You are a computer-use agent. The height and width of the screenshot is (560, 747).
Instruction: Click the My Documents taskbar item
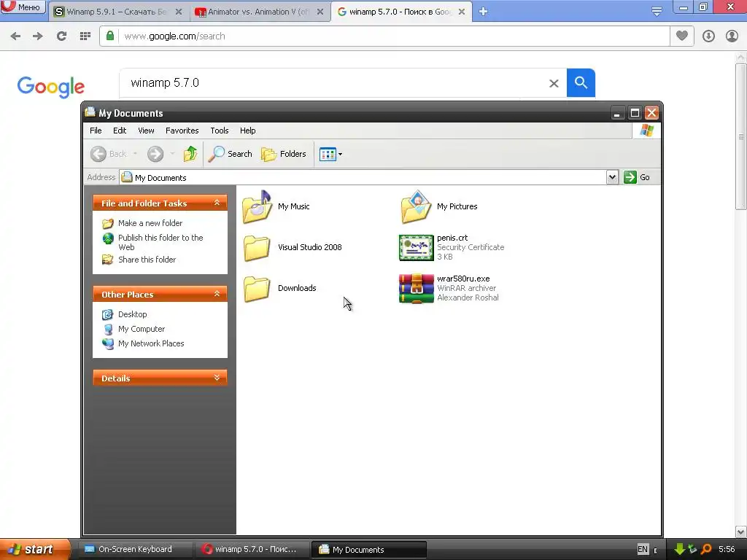pyautogui.click(x=369, y=550)
